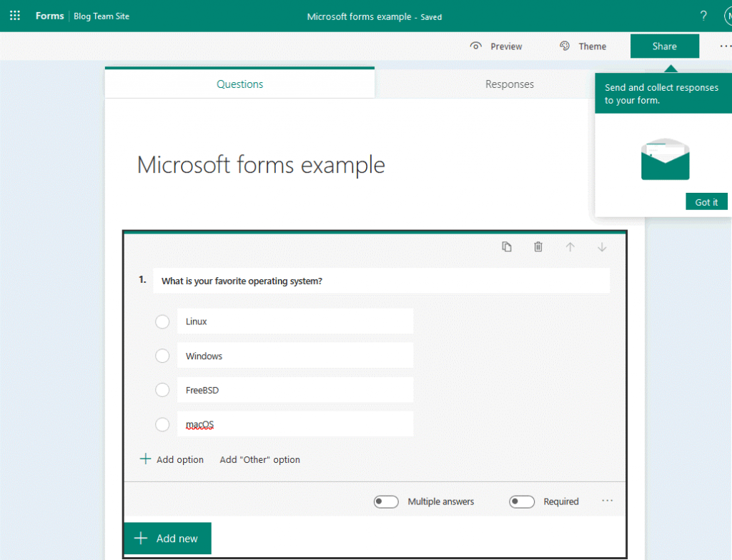Click the Share button

[x=664, y=46]
